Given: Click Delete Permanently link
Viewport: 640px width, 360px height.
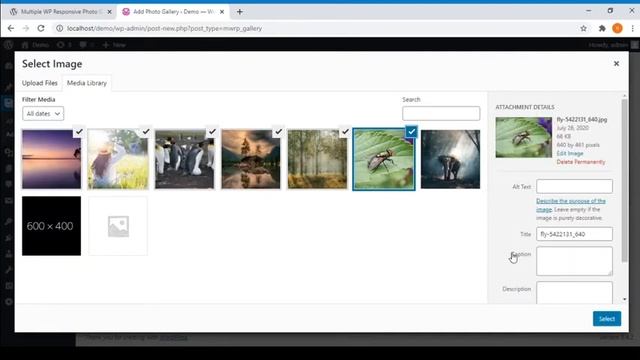Looking at the screenshot, I should [581, 162].
